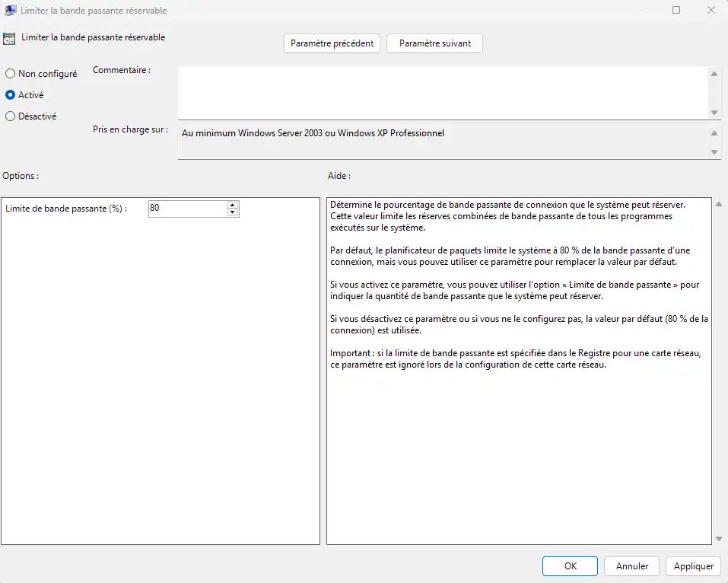728x583 pixels.
Task: Apply changes with the Appliquer button
Action: 693,566
